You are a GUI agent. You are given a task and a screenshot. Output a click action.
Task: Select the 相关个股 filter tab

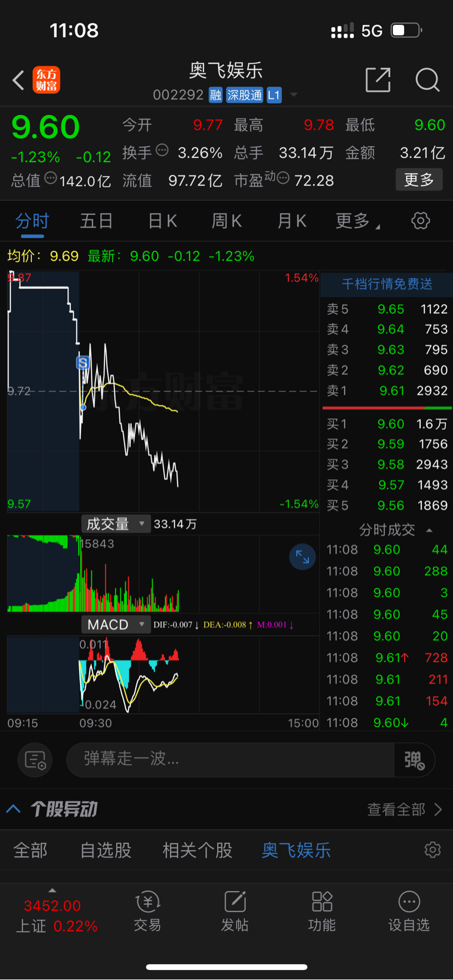198,850
